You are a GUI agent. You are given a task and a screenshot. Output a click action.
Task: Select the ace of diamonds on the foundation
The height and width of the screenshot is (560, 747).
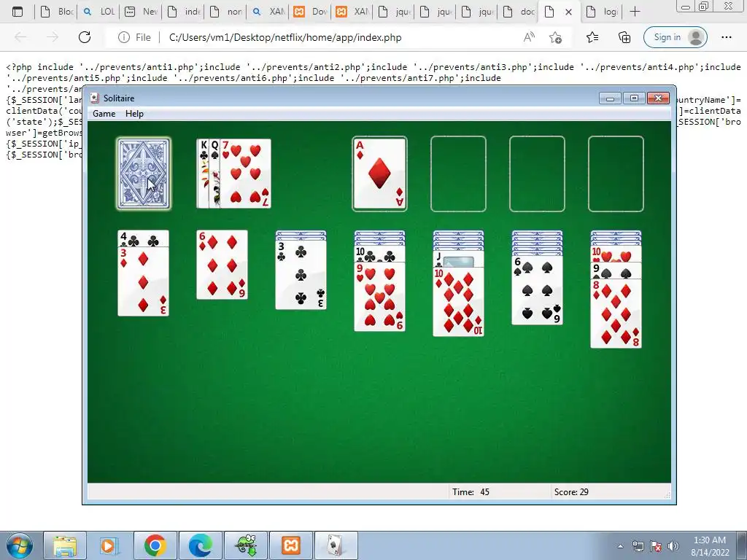coord(379,174)
